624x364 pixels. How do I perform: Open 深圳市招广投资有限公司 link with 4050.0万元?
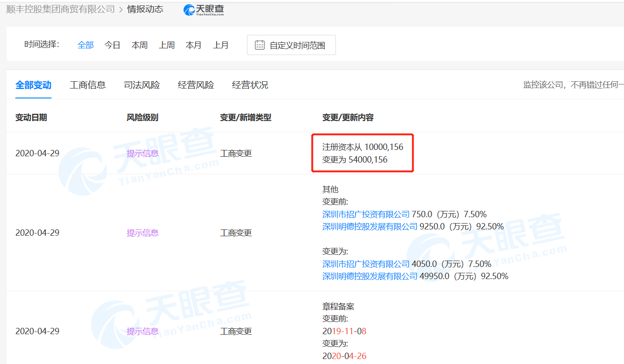click(x=366, y=264)
